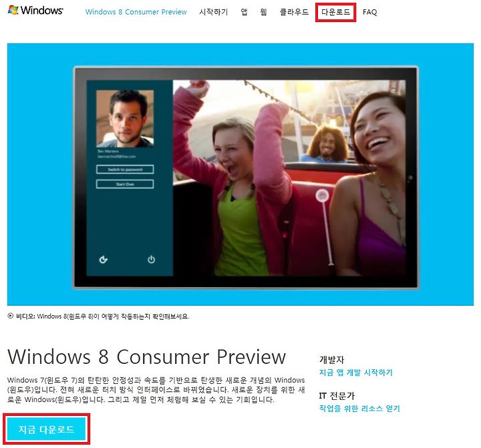Click the 개발자 heading text
This screenshot has width=481, height=448.
pyautogui.click(x=331, y=359)
